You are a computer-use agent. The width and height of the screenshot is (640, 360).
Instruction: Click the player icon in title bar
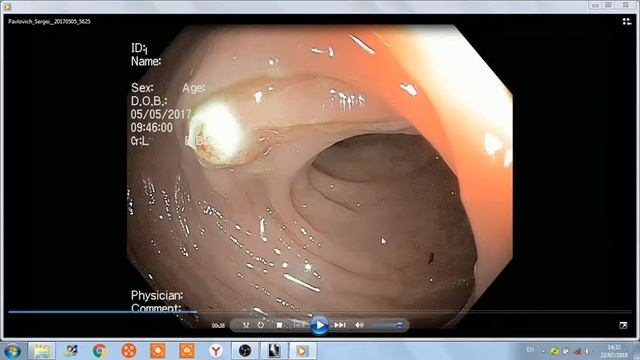[7, 6]
